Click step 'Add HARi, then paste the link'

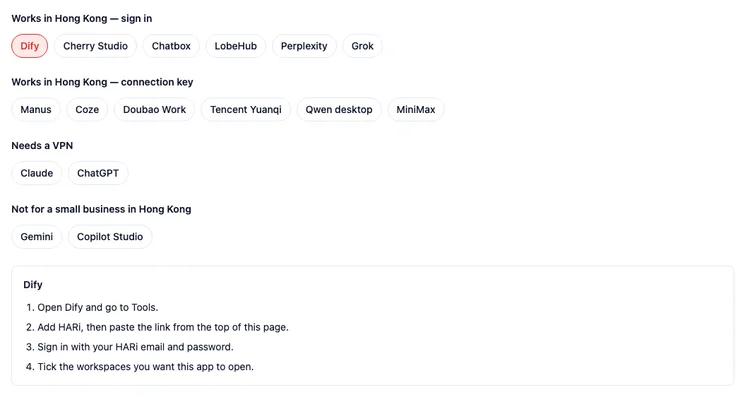click(163, 327)
